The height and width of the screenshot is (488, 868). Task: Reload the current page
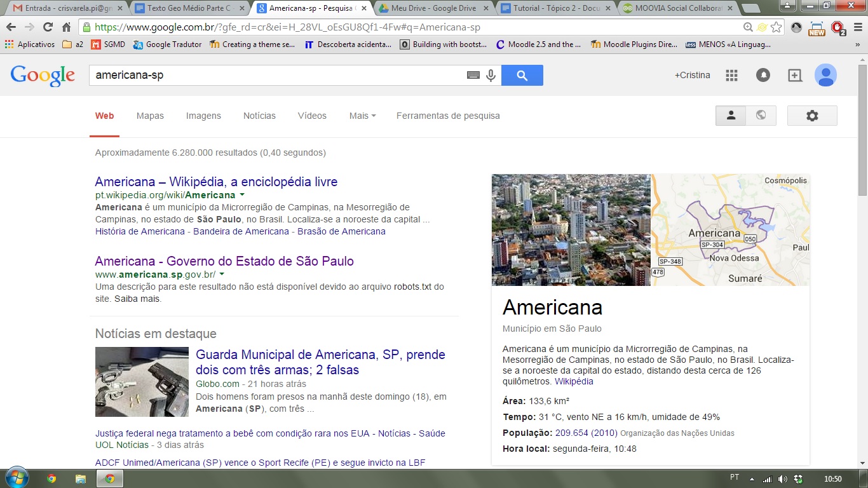click(x=48, y=27)
